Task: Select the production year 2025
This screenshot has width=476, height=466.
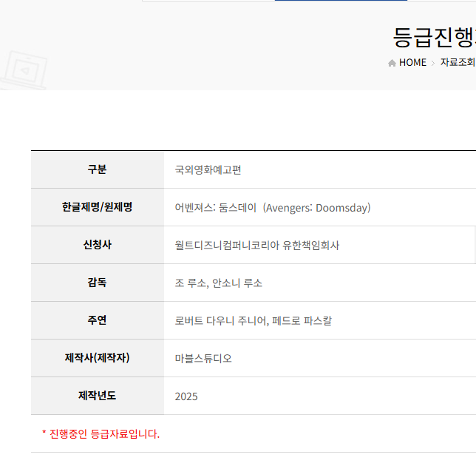Action: pos(186,396)
